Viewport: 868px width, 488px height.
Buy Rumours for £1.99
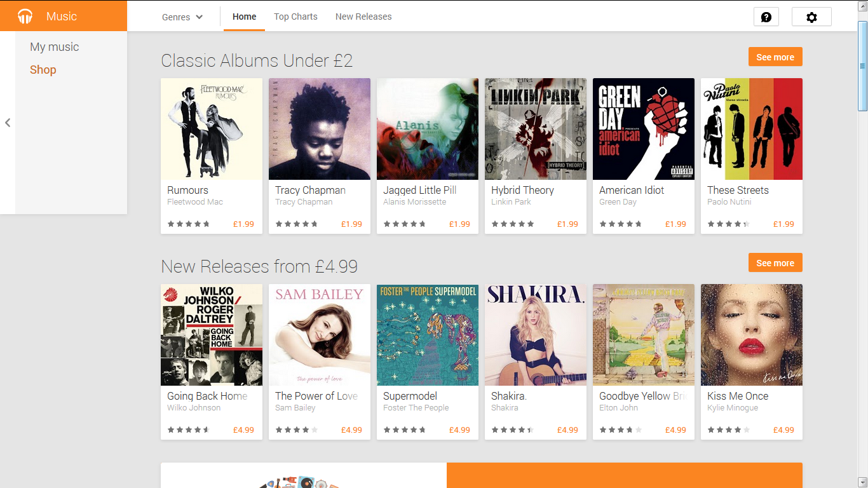click(x=243, y=224)
